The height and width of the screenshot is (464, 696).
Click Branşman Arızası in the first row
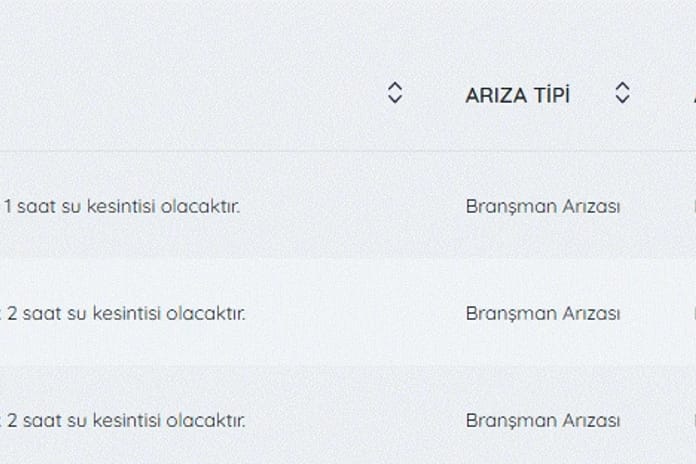click(x=542, y=207)
